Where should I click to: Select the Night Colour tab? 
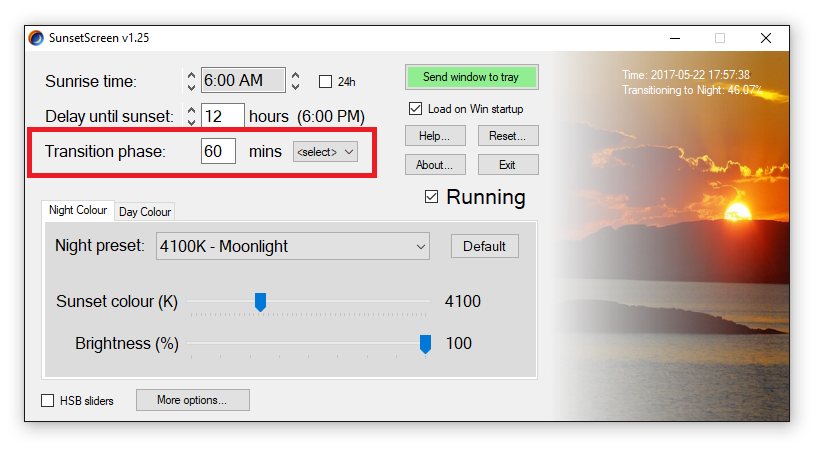(78, 211)
